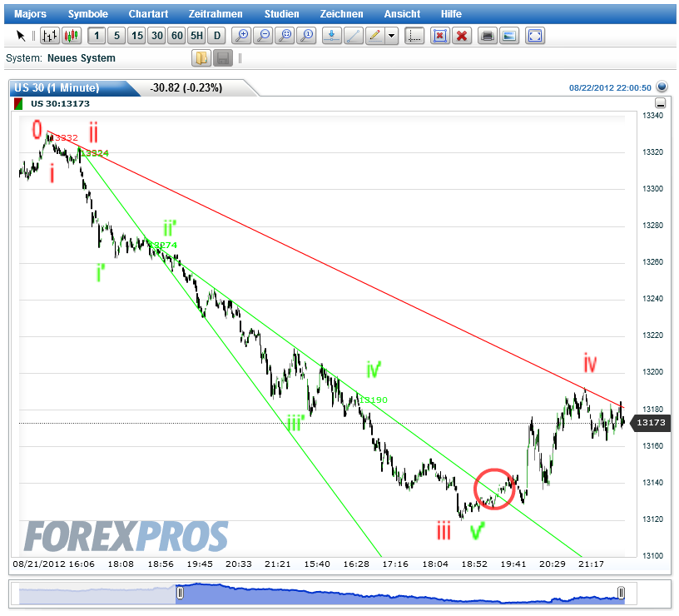Select the D daily timeframe button
The image size is (679, 616).
click(217, 36)
